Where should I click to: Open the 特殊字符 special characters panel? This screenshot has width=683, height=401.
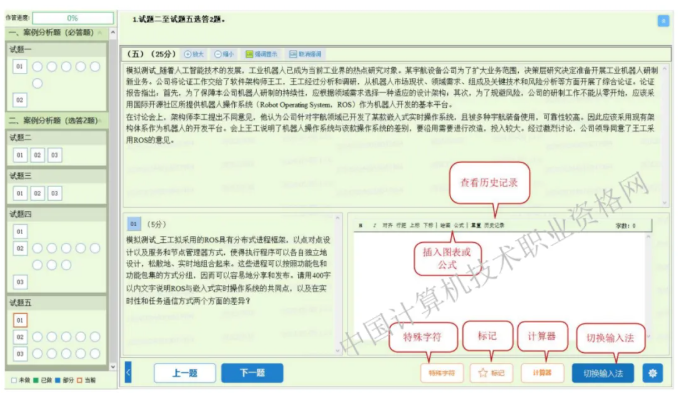pos(442,373)
